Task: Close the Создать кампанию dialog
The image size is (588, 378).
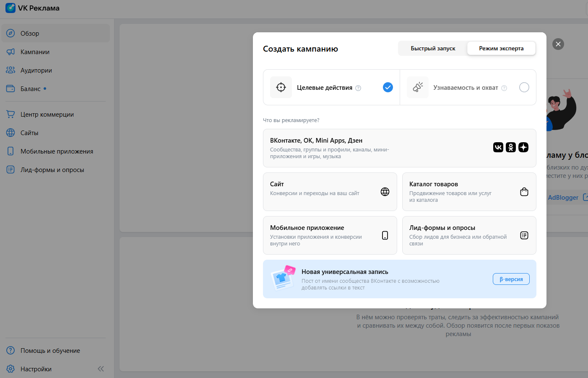Action: click(558, 44)
